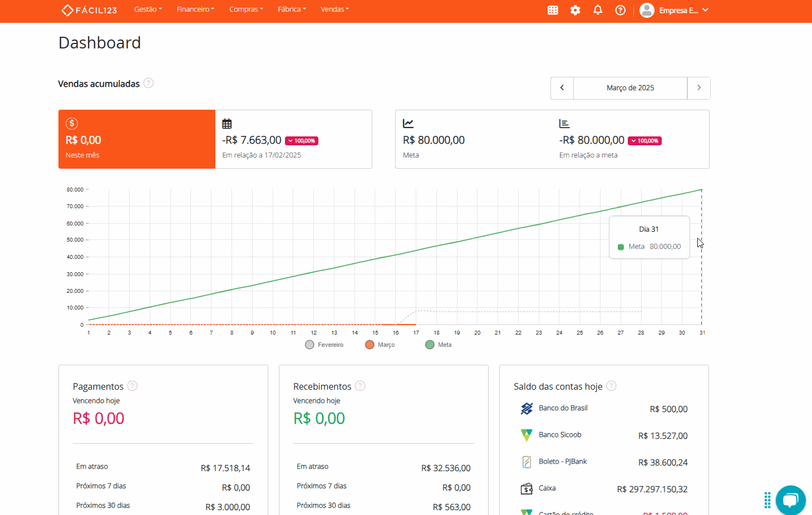Show help for Vendas acumuladas
Viewport: 812px width, 515px height.
(149, 83)
